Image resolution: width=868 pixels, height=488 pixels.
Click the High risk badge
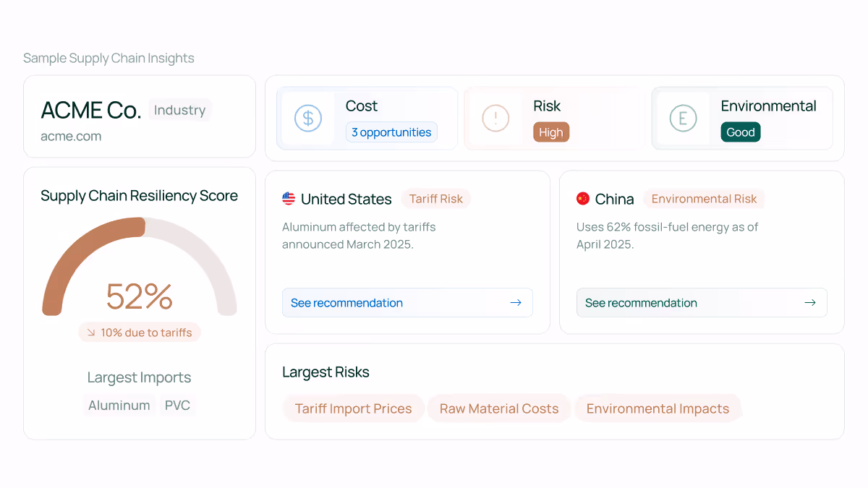pos(551,132)
